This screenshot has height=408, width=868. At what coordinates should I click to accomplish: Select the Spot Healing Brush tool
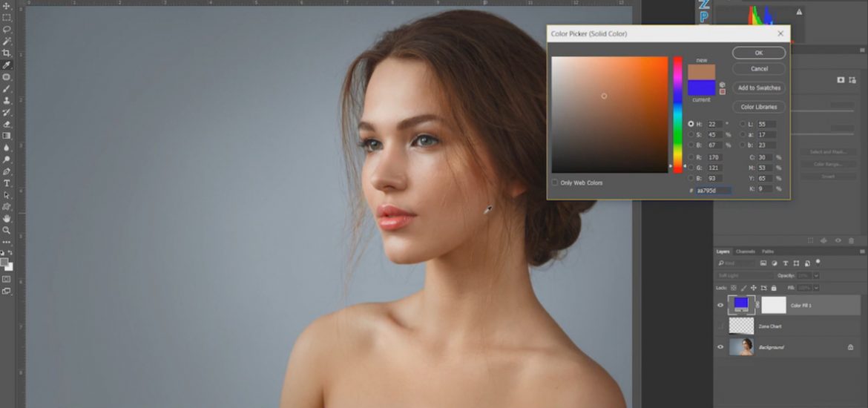click(7, 77)
